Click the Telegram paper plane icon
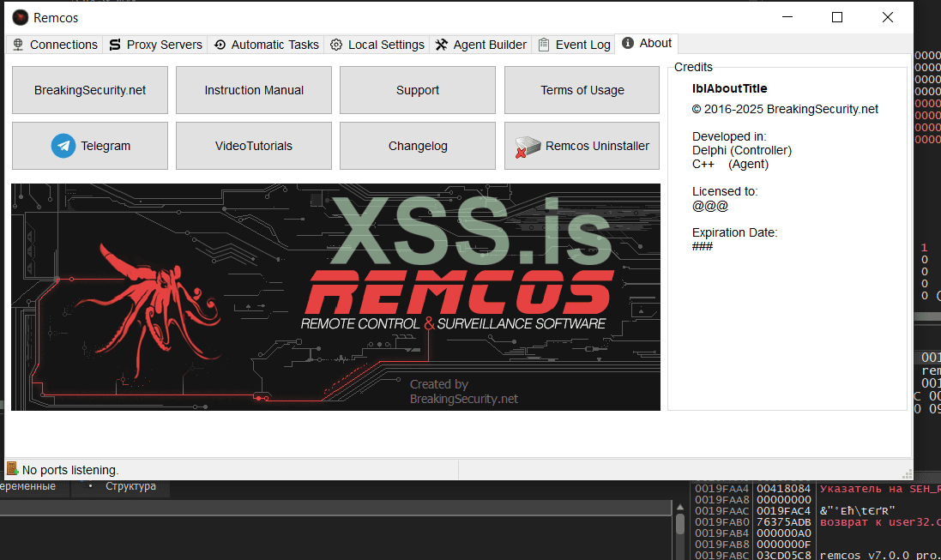 63,146
